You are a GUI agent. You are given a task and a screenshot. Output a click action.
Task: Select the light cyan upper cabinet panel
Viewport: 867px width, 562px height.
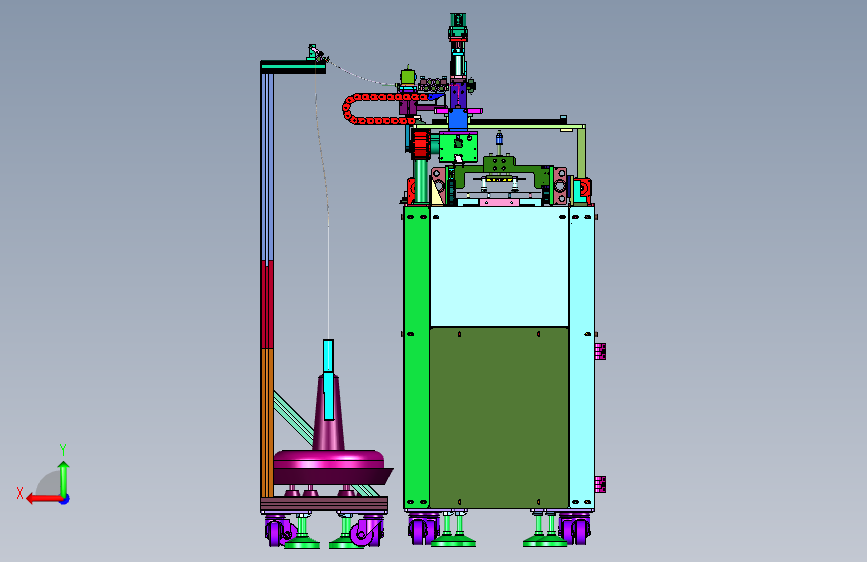(x=499, y=267)
